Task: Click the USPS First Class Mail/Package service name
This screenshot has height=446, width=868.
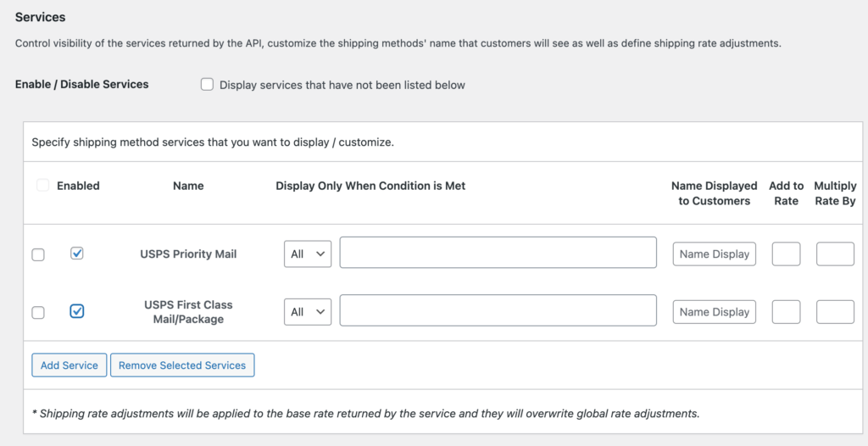Action: (x=188, y=312)
